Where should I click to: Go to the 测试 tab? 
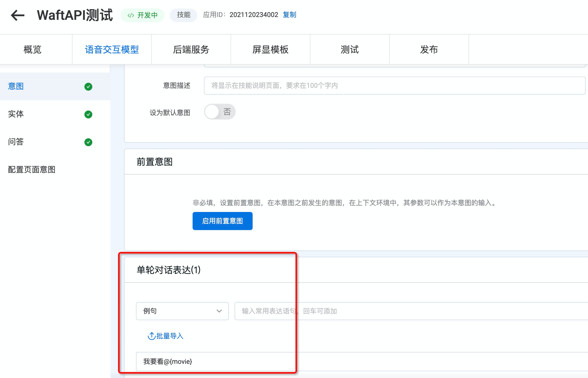click(x=350, y=50)
